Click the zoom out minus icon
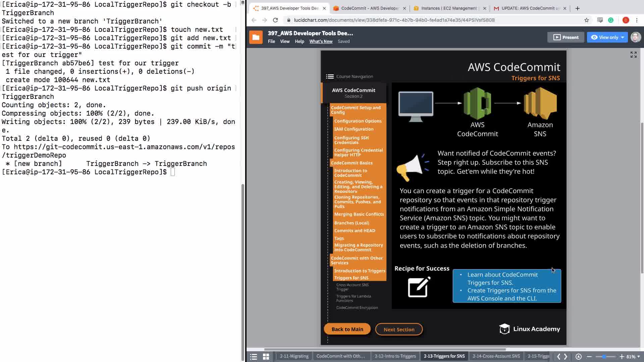This screenshot has width=644, height=362. (589, 357)
